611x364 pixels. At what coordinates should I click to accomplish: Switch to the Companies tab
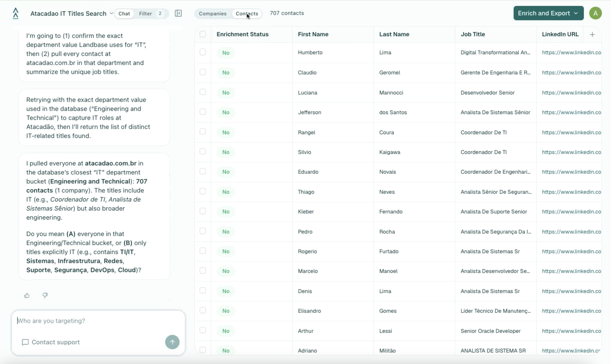[213, 13]
